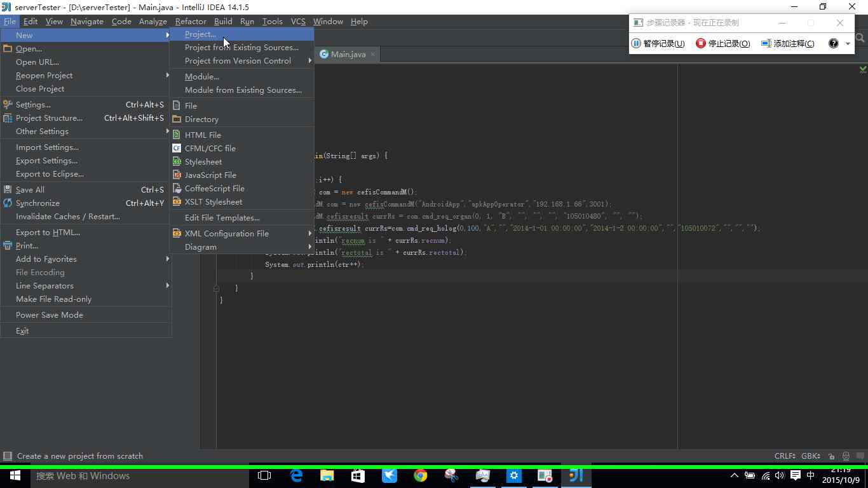Click Save All in the File menu

[86, 190]
